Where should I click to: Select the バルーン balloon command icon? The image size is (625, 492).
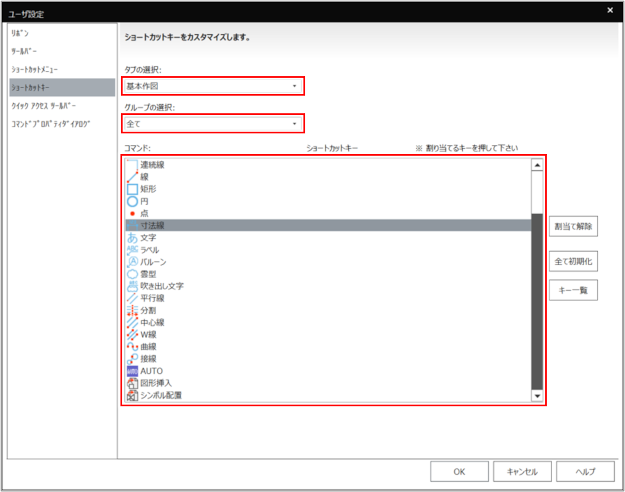click(131, 261)
